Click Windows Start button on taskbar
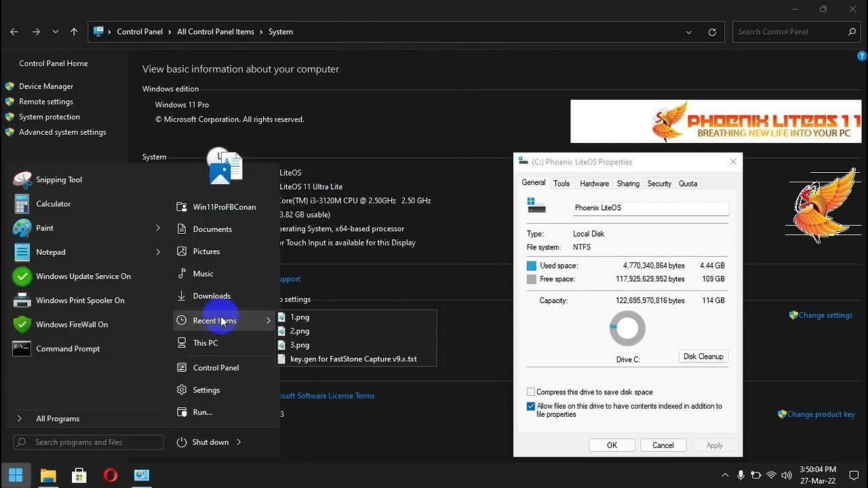 point(16,475)
